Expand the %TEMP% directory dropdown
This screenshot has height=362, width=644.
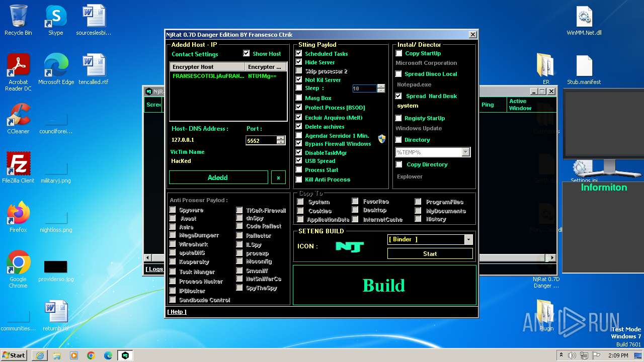pyautogui.click(x=466, y=152)
